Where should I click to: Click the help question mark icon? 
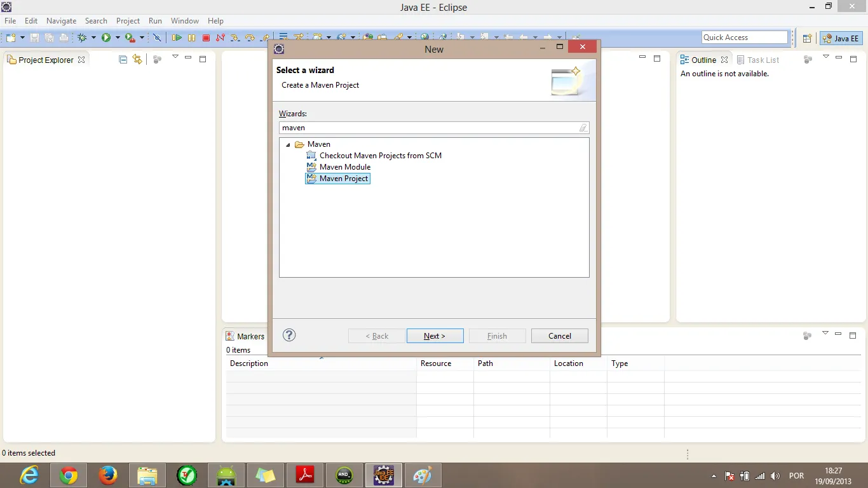click(289, 335)
